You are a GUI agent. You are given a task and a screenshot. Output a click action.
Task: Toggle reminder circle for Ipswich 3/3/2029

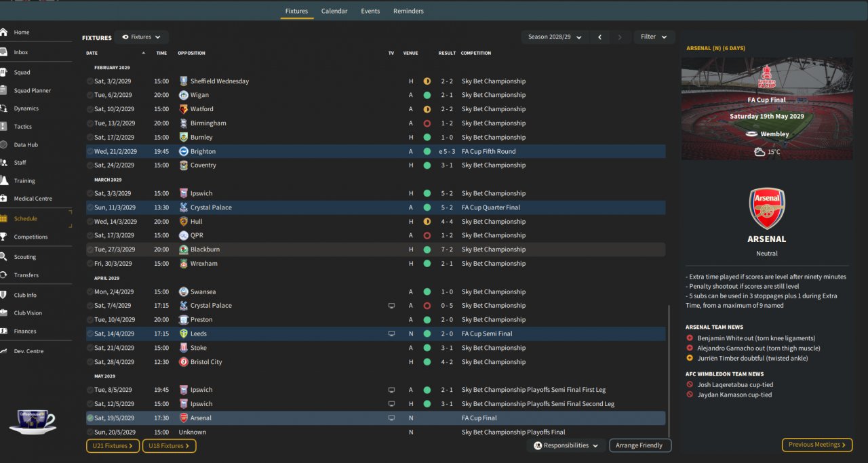tap(90, 193)
